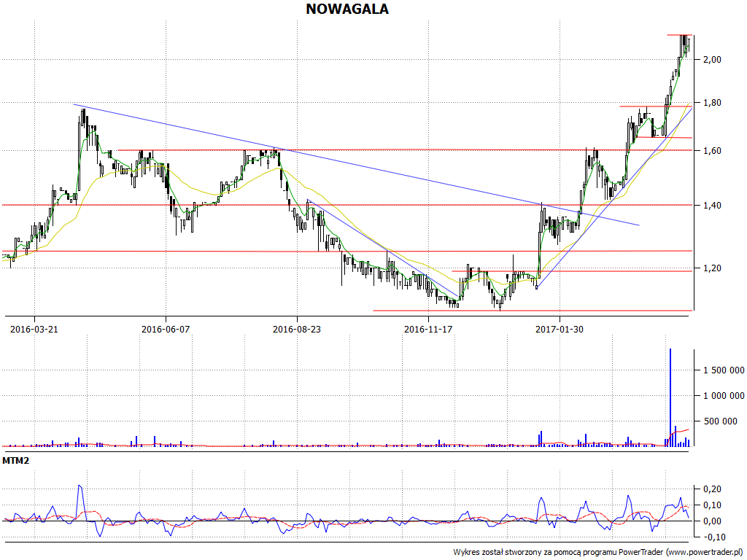Click the 1,40 price axis label
The height and width of the screenshot is (560, 747).
712,206
